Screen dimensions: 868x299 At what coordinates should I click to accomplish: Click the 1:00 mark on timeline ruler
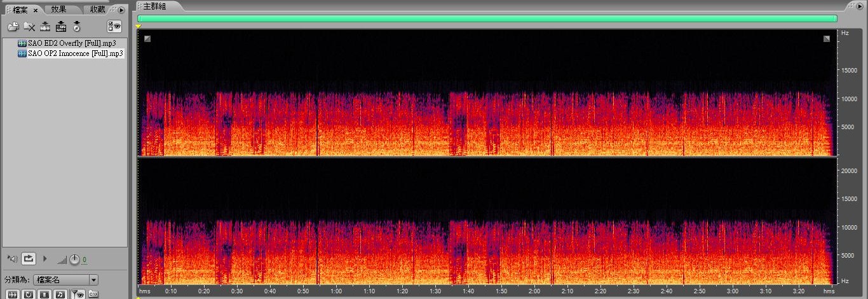click(x=336, y=291)
